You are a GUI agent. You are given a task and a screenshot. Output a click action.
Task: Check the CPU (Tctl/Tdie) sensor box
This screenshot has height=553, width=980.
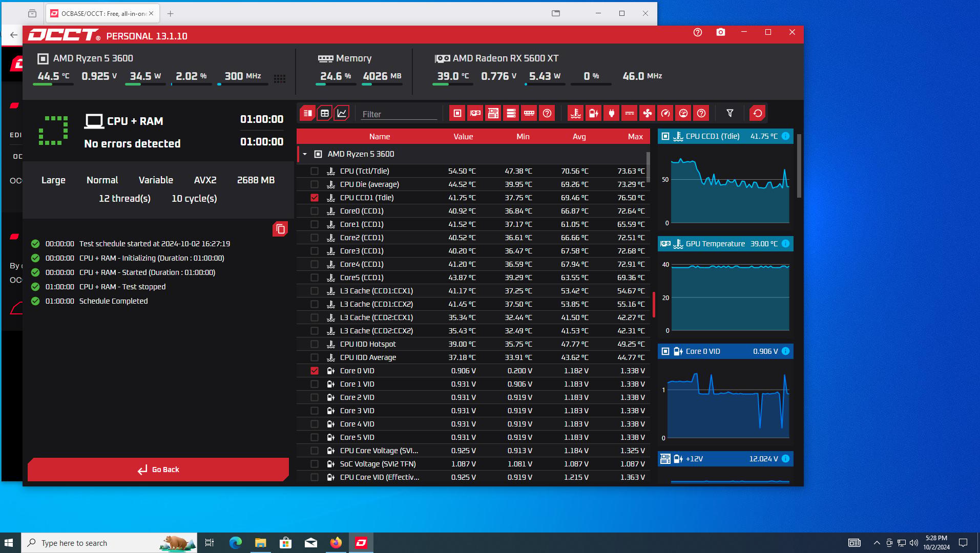point(315,171)
